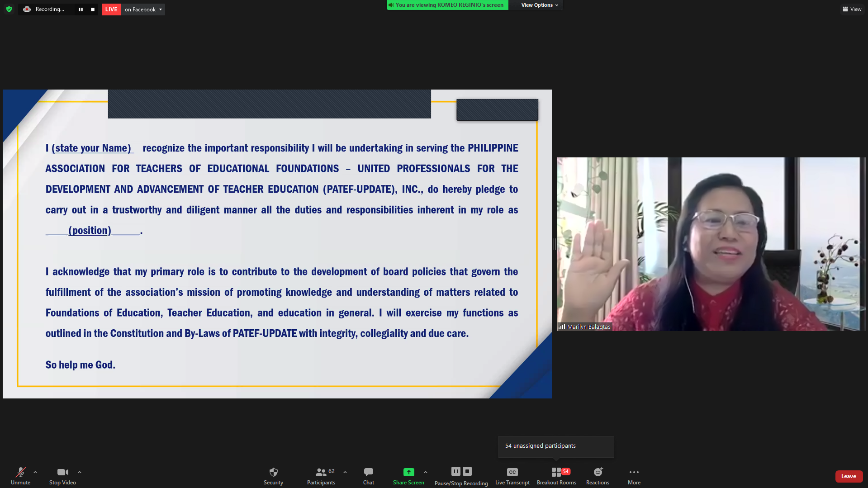868x488 pixels.
Task: Open the More options menu
Action: click(634, 472)
